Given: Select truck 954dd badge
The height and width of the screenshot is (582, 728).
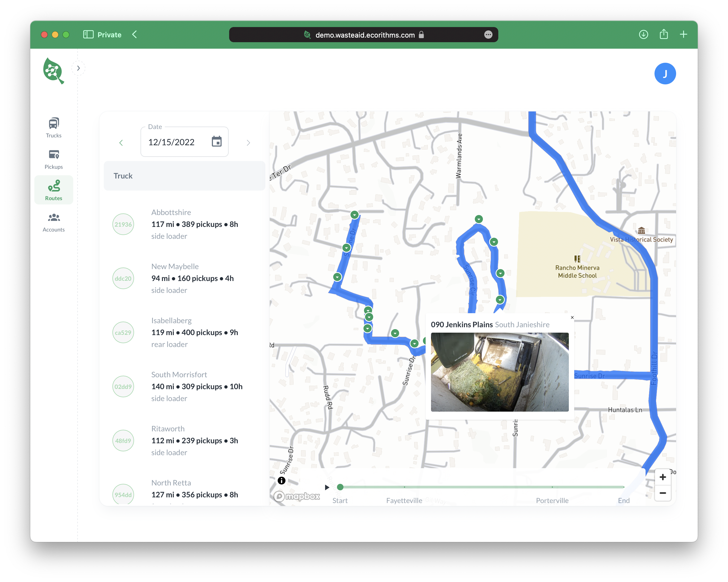Looking at the screenshot, I should click(x=123, y=494).
